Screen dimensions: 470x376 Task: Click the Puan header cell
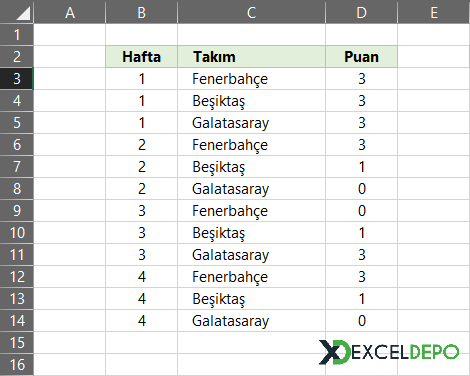pyautogui.click(x=362, y=57)
